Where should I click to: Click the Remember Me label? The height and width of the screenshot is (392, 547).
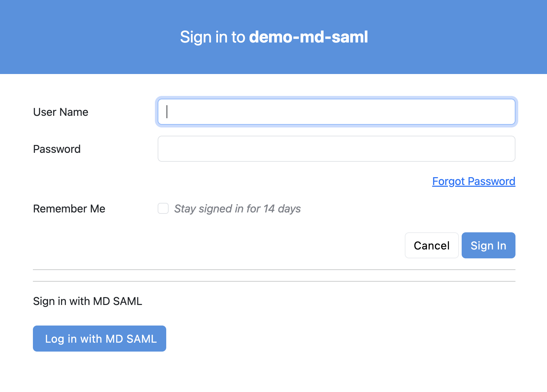tap(69, 209)
